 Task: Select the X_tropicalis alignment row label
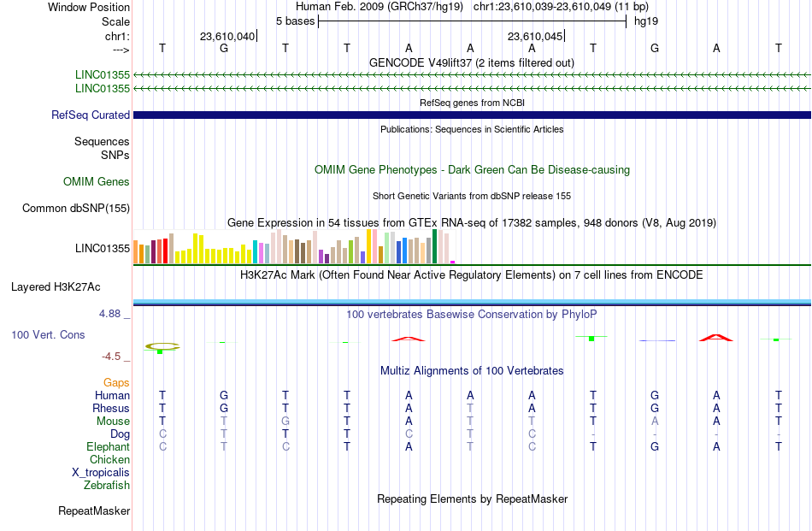click(101, 473)
